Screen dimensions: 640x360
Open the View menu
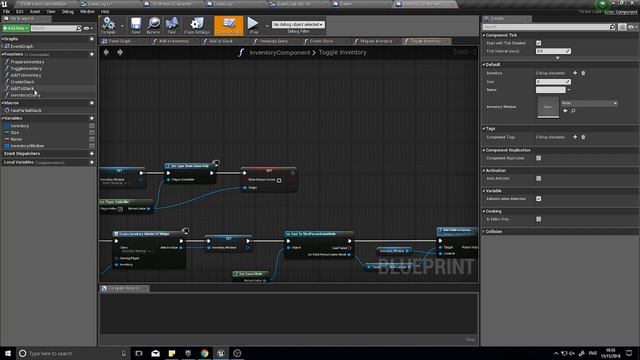tap(51, 11)
